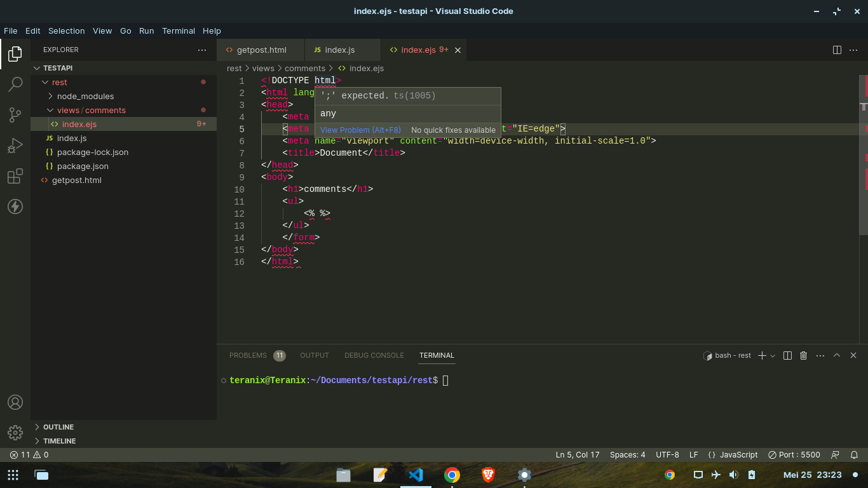
Task: Open Accounts icon at sidebar bottom
Action: (15, 402)
